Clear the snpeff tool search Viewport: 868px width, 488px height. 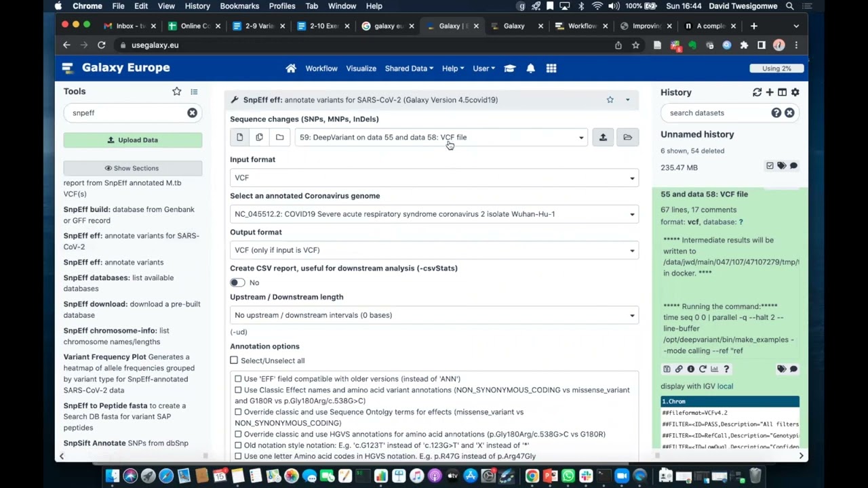192,113
